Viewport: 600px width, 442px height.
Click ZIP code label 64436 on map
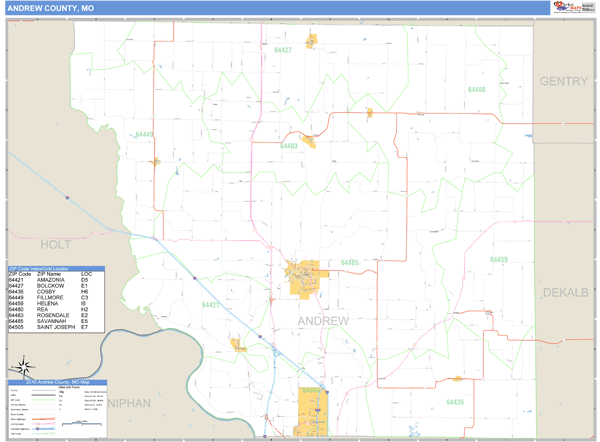coord(455,402)
